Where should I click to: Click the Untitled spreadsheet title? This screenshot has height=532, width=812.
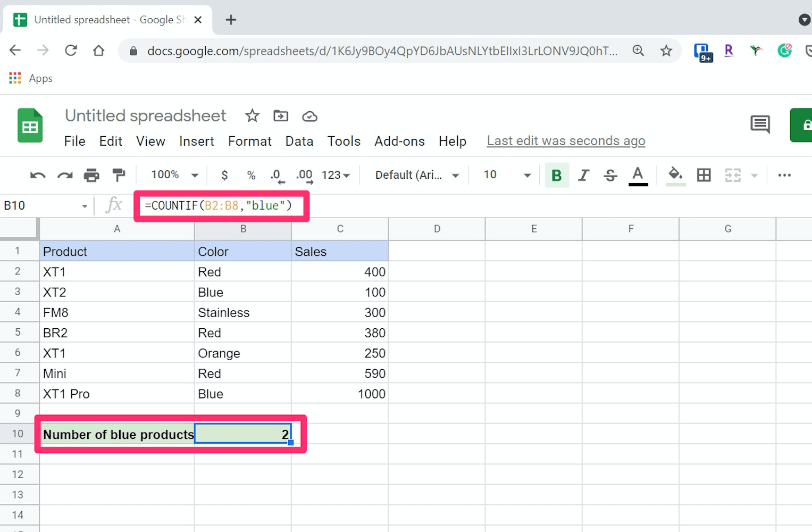point(146,116)
